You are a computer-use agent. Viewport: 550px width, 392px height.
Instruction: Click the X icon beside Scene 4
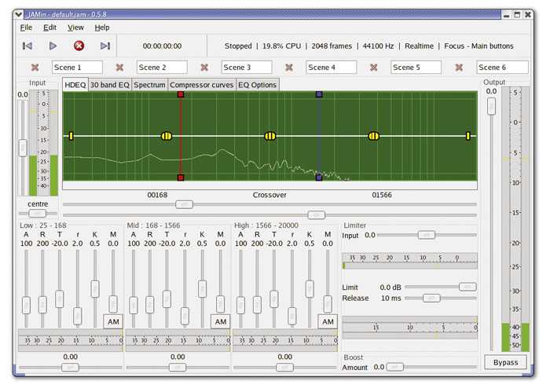(289, 68)
